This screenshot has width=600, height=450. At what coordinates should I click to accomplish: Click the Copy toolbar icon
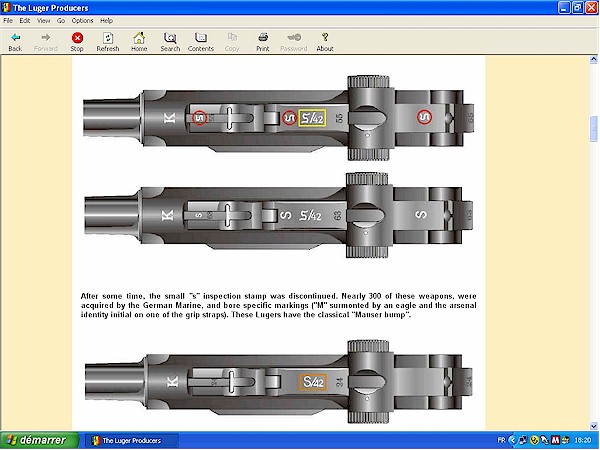click(x=232, y=41)
